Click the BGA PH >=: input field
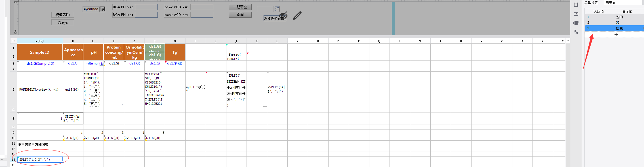The height and width of the screenshot is (167, 644). pos(146,7)
